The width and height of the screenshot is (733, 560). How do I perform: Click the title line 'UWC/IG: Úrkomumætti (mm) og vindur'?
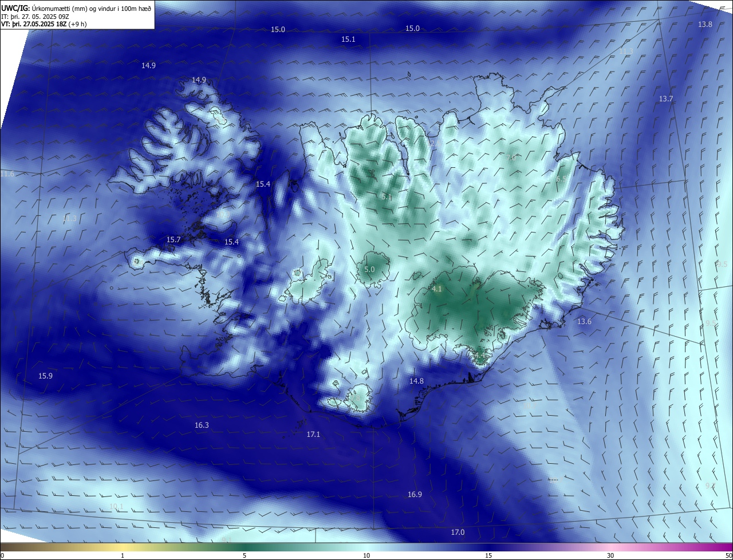[76, 7]
